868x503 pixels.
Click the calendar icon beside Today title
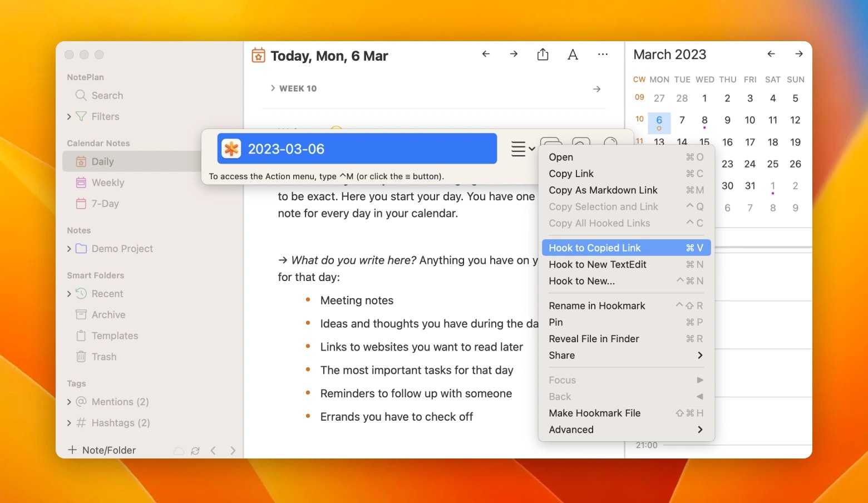258,55
